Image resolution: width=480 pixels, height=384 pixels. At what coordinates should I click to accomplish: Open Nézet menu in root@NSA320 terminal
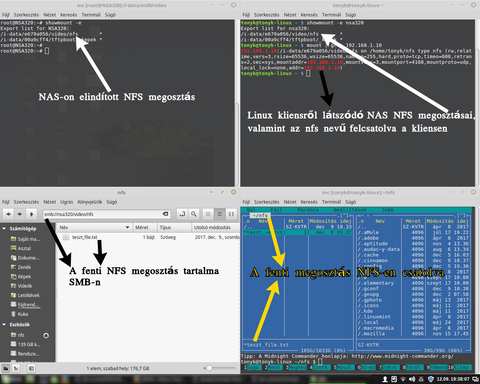click(x=50, y=15)
